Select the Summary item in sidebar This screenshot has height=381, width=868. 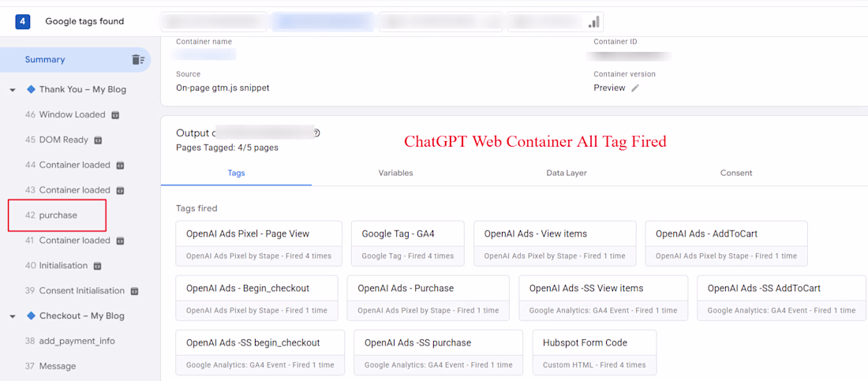click(75, 60)
